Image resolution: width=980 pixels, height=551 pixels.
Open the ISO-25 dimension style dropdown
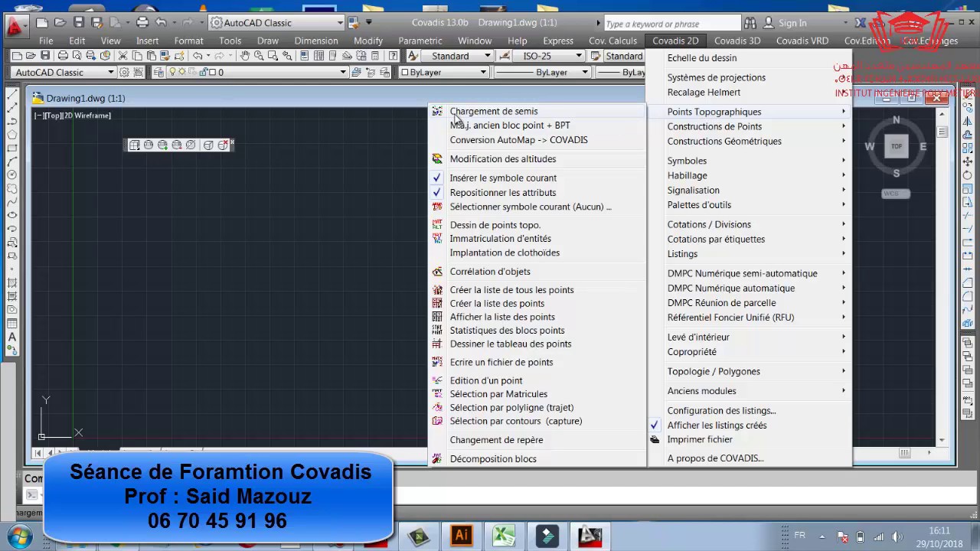click(579, 56)
